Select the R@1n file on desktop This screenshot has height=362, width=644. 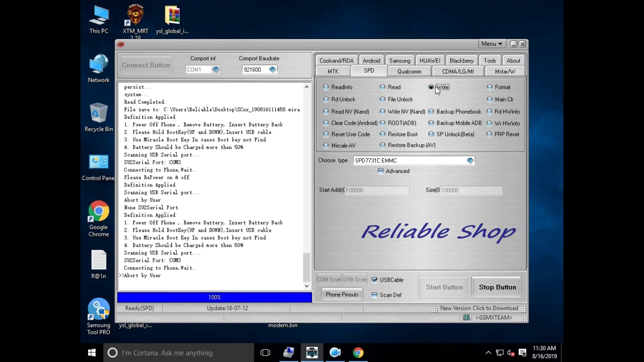[99, 264]
